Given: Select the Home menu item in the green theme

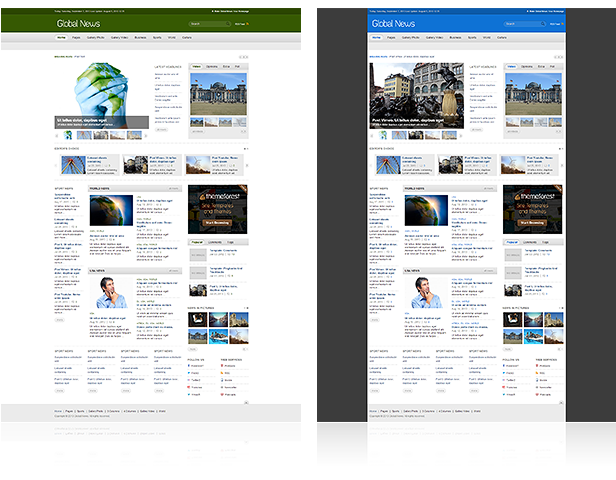Looking at the screenshot, I should [61, 37].
